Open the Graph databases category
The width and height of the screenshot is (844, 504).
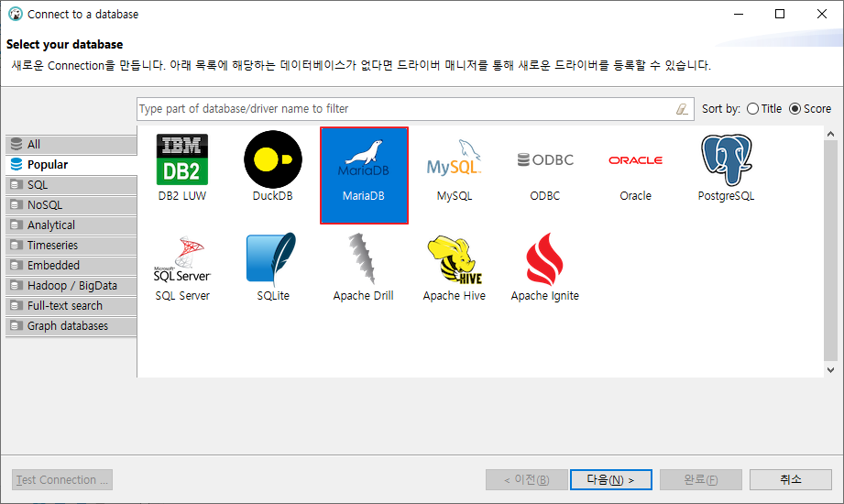[x=71, y=326]
